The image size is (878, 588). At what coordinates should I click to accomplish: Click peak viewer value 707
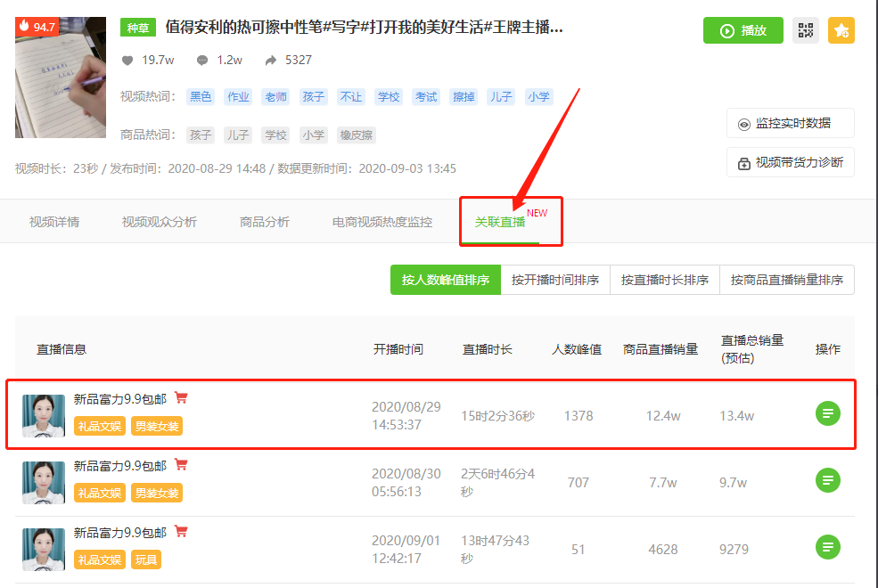coord(578,483)
